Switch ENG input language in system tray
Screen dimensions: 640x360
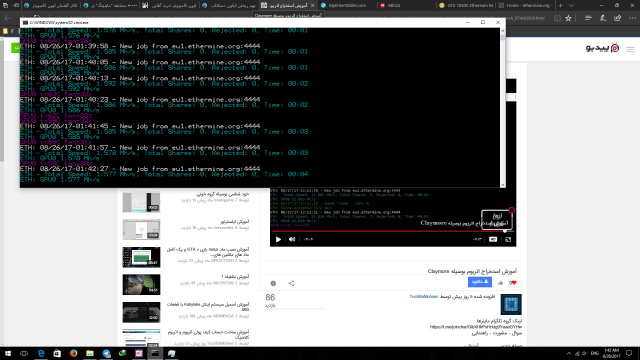point(595,353)
